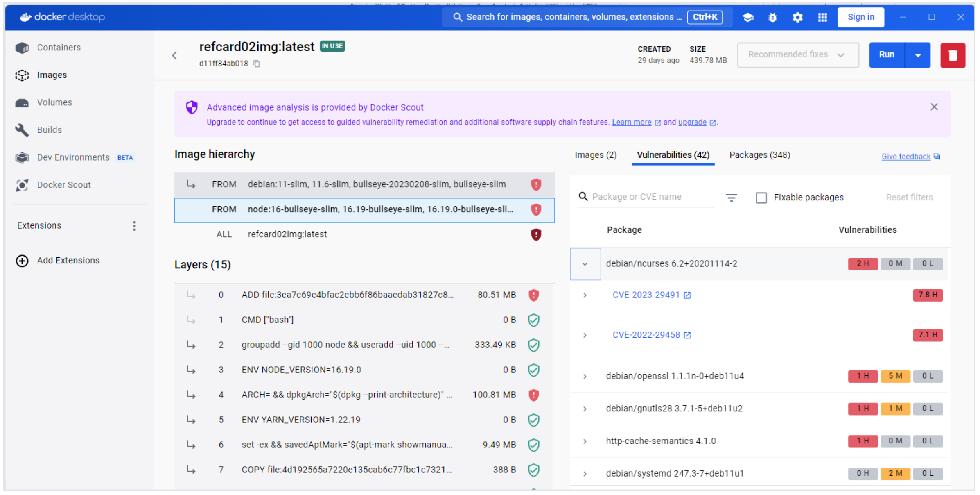Switch to the Vulnerabilities (42) tab
980x495 pixels.
pos(673,155)
